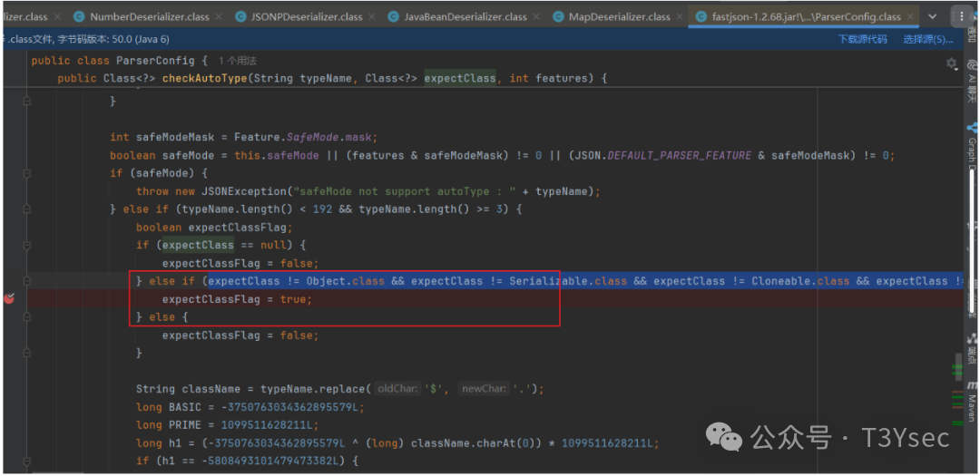Click class icon on NumberDeserializer tab
Viewport: 980px width, 476px height.
(79, 17)
